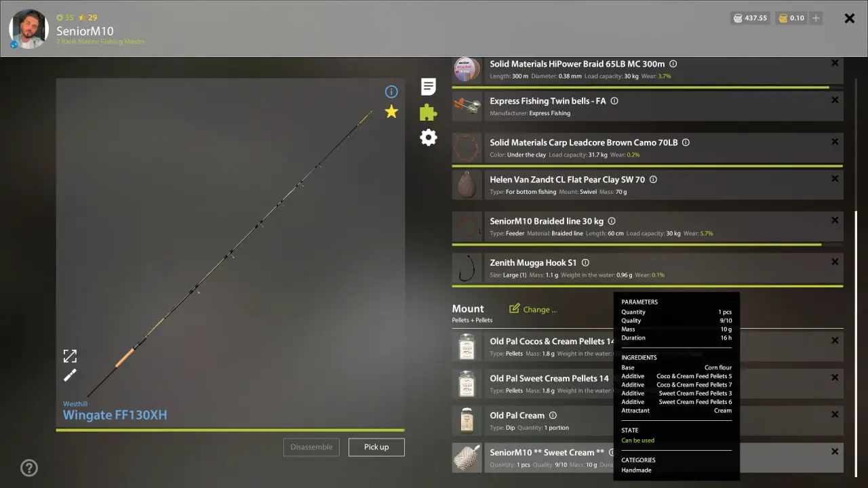The width and height of the screenshot is (868, 488).
Task: Click the Disassemble button
Action: click(311, 447)
